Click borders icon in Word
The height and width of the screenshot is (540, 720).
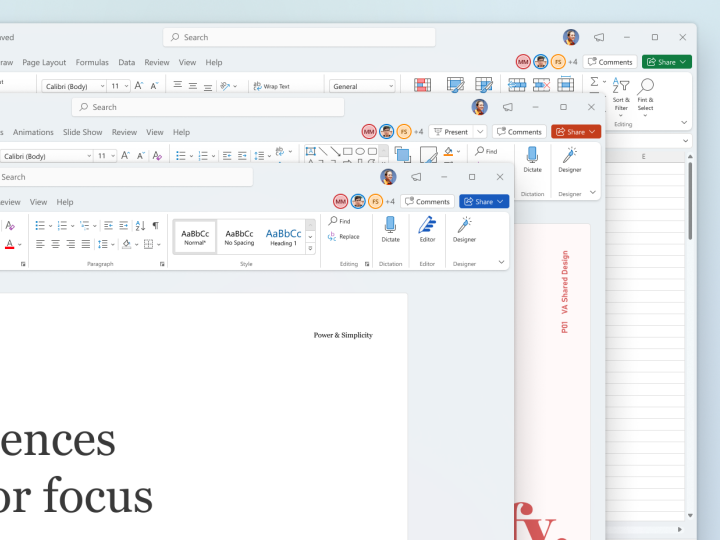click(x=148, y=244)
